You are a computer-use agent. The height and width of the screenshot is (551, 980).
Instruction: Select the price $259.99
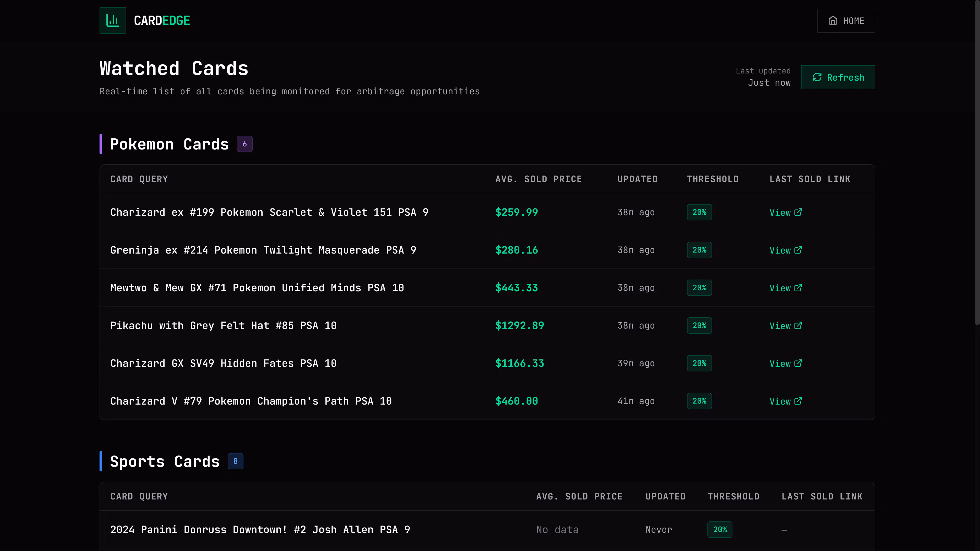[517, 212]
